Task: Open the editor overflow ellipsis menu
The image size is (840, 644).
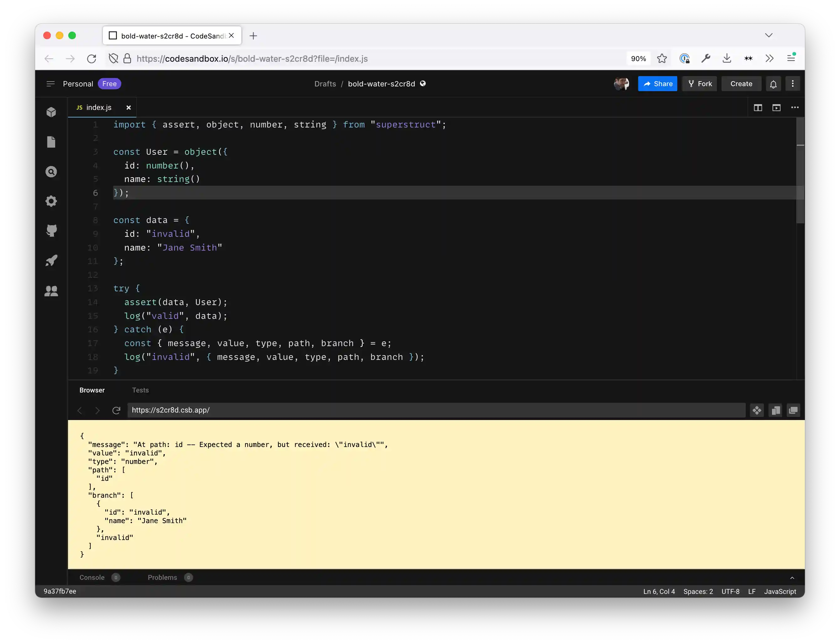Action: click(794, 107)
